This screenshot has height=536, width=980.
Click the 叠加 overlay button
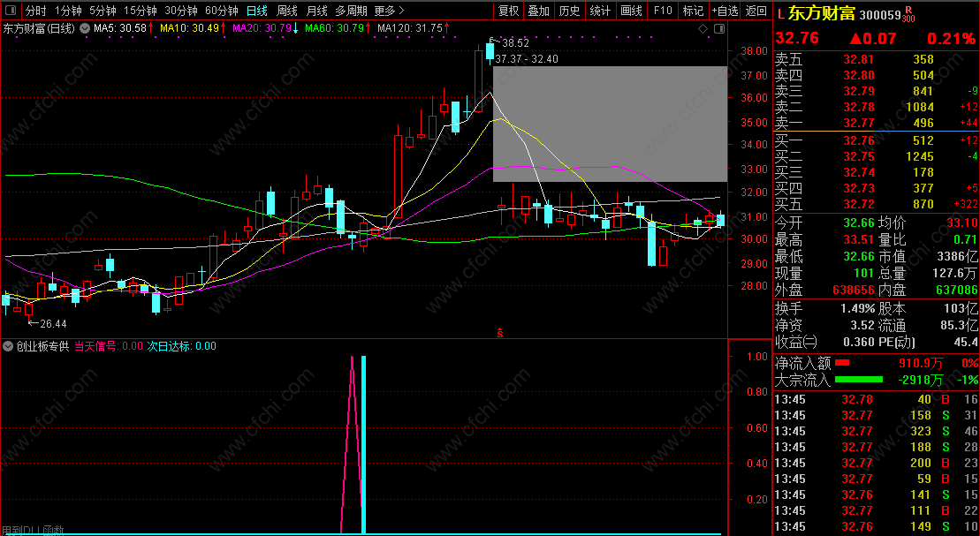click(x=539, y=11)
